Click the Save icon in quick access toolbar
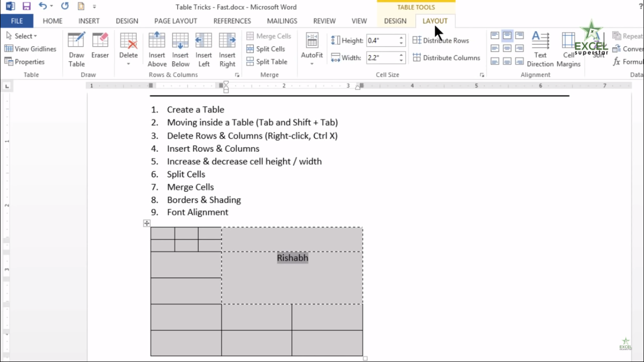644x362 pixels. (26, 7)
